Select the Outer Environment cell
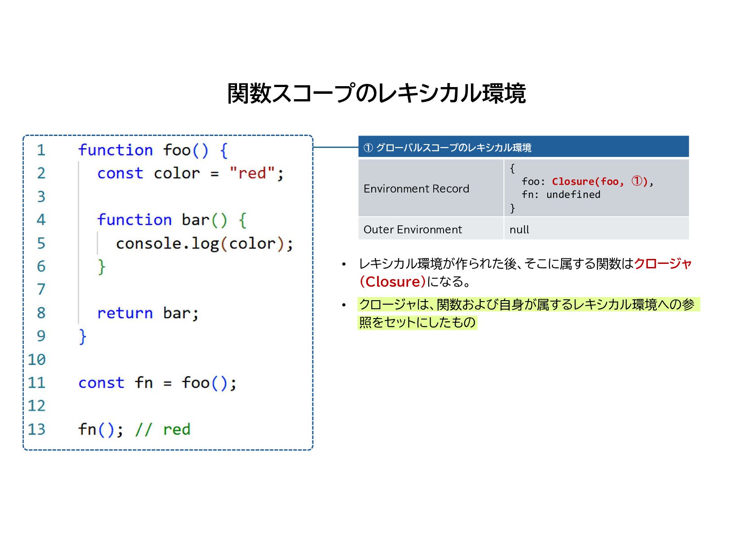The width and height of the screenshot is (756, 534). pyautogui.click(x=431, y=229)
